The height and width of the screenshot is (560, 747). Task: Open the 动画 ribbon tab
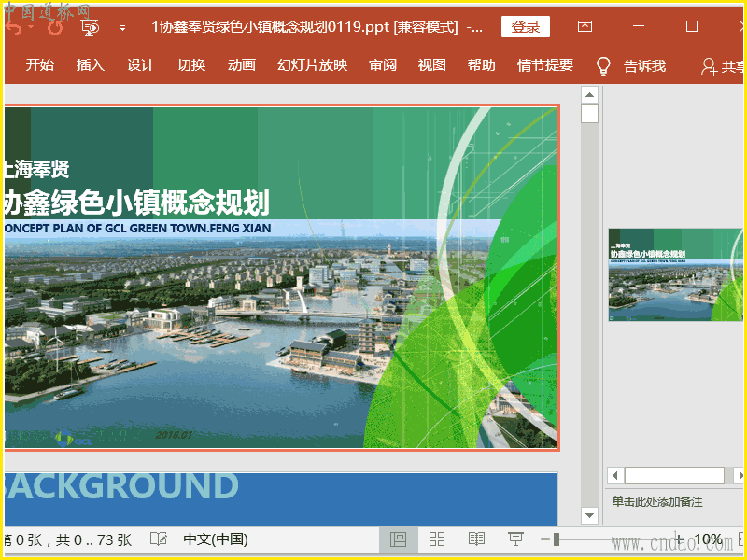click(x=242, y=65)
